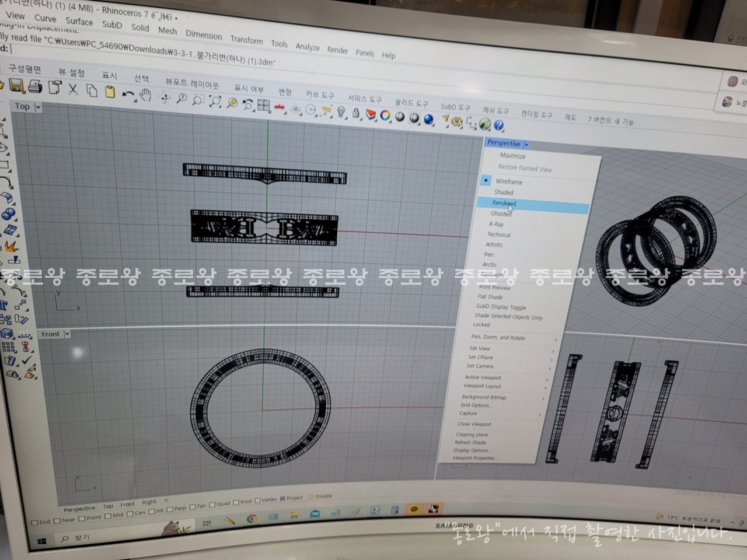The height and width of the screenshot is (560, 747).
Task: Click the Boolean spheres tool in sidebar
Action: [8, 215]
